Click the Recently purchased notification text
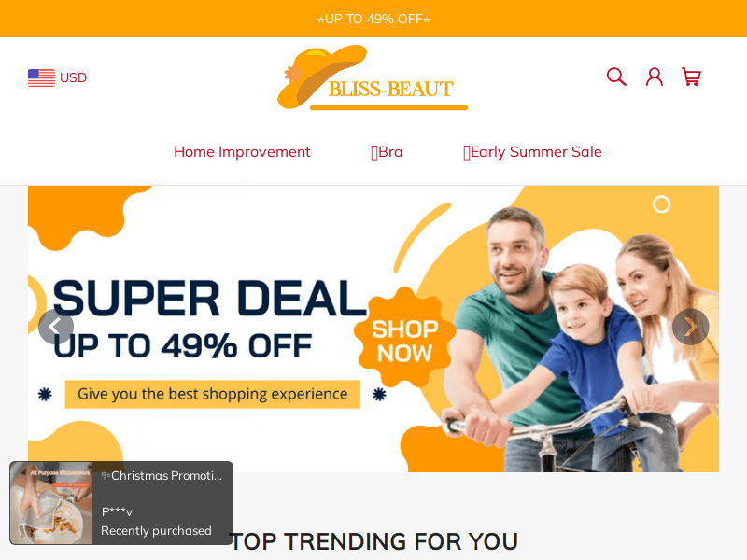This screenshot has width=747, height=560. (x=156, y=530)
